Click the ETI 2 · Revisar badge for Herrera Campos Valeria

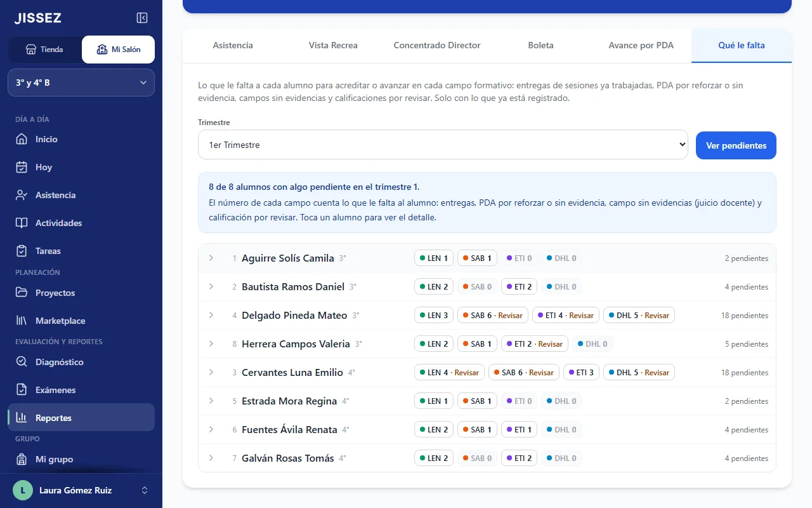pyautogui.click(x=535, y=344)
